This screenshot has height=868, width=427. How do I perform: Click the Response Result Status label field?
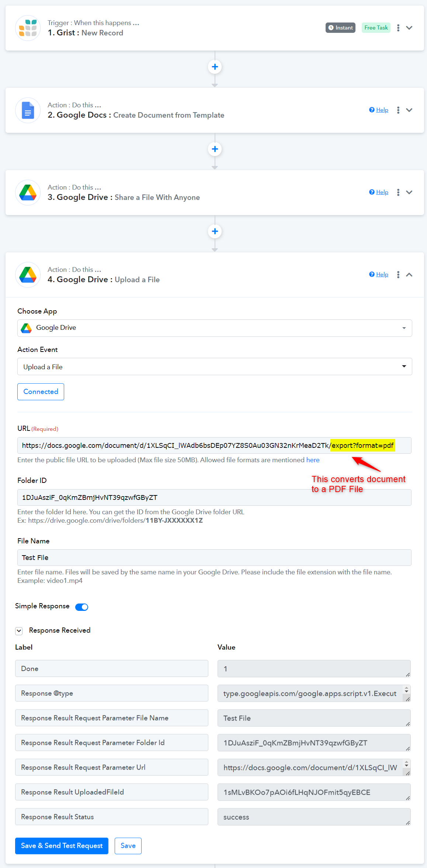(112, 817)
